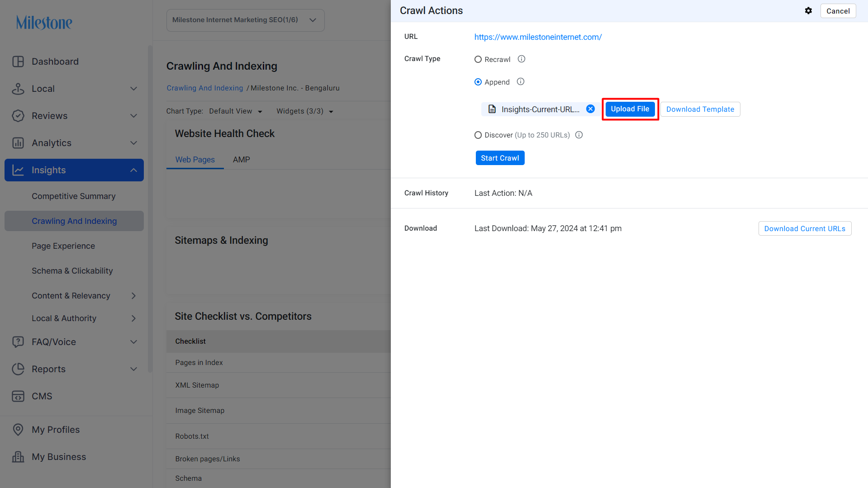868x488 pixels.
Task: Expand the Local menu chevron
Action: point(133,89)
